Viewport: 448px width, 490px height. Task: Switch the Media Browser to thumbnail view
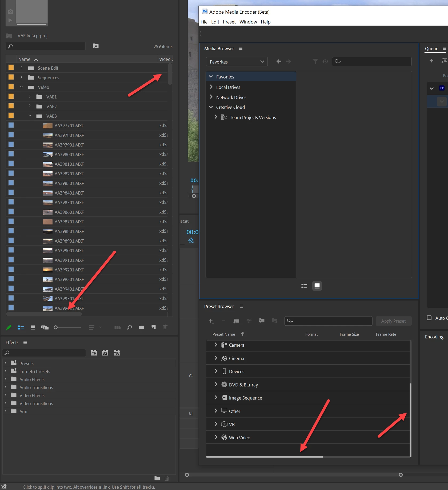click(317, 286)
